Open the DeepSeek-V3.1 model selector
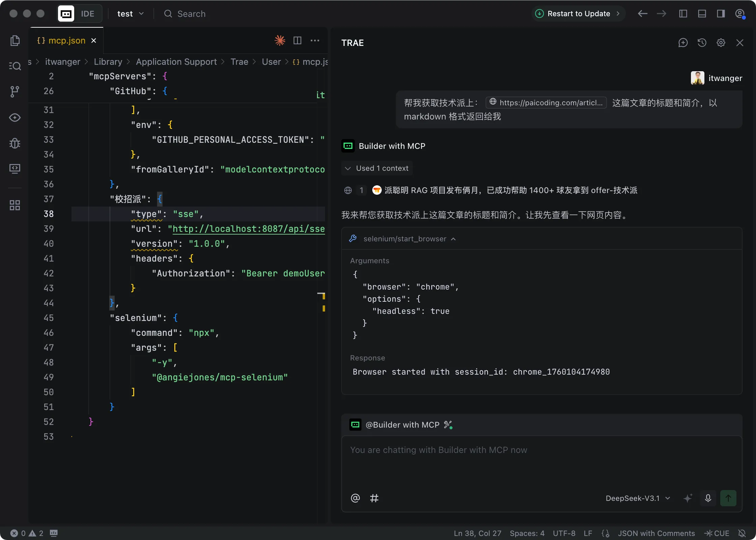This screenshot has width=756, height=540. (638, 498)
